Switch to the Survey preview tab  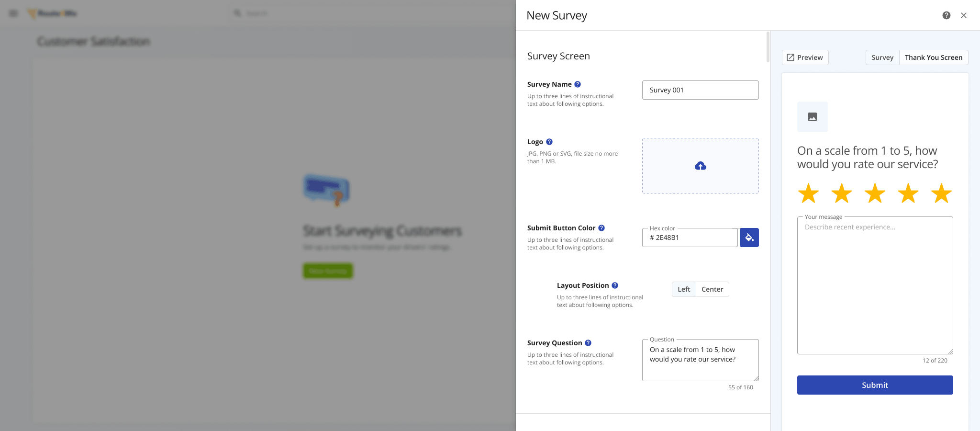click(882, 57)
